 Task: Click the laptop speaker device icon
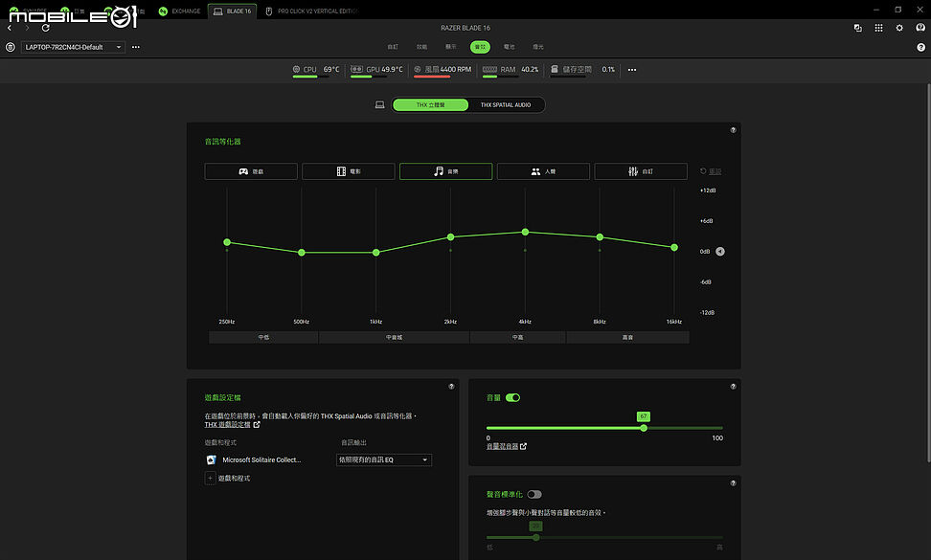[x=380, y=105]
